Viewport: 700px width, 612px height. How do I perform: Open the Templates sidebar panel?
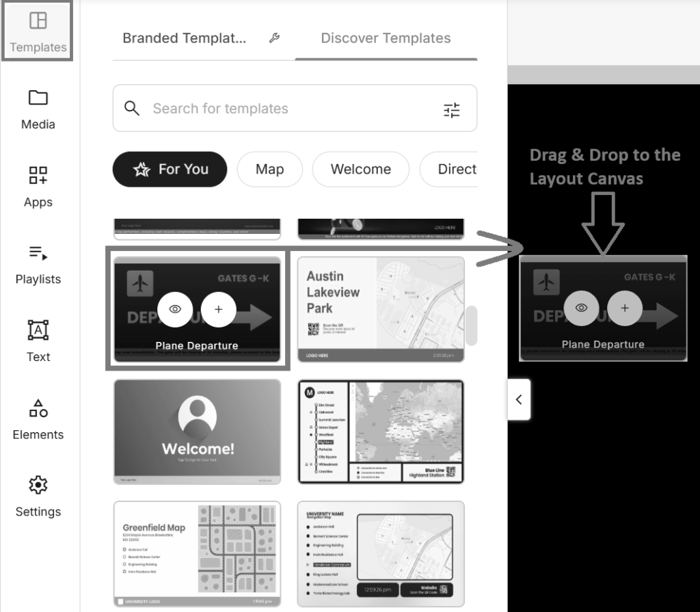(38, 31)
